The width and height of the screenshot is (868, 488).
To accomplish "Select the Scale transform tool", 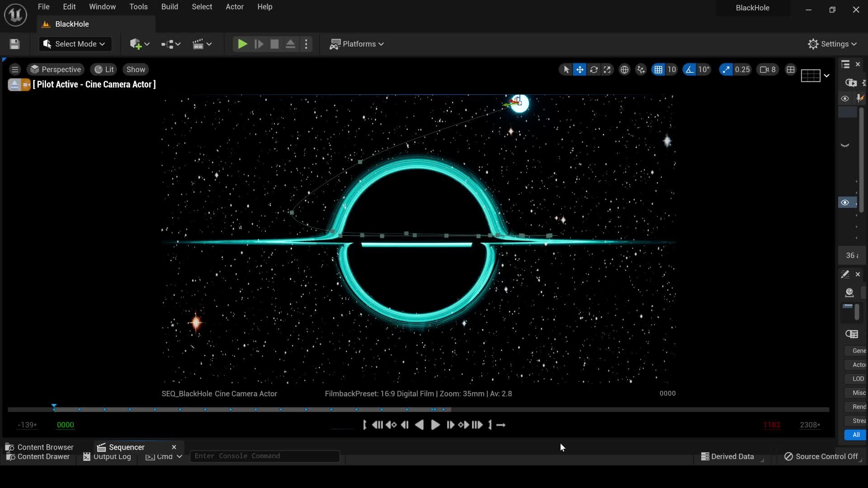I will coord(607,70).
